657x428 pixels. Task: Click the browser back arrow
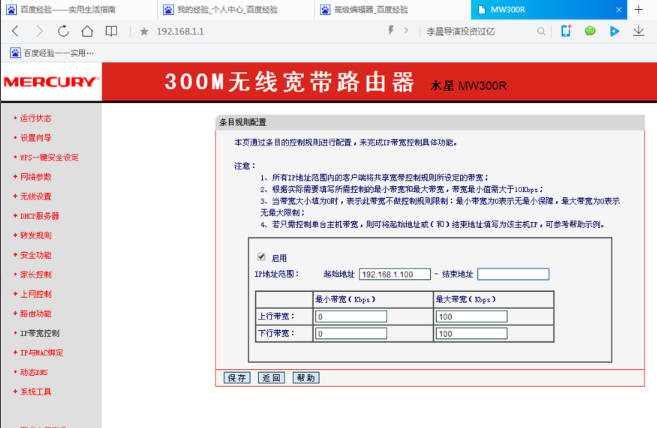(x=14, y=32)
